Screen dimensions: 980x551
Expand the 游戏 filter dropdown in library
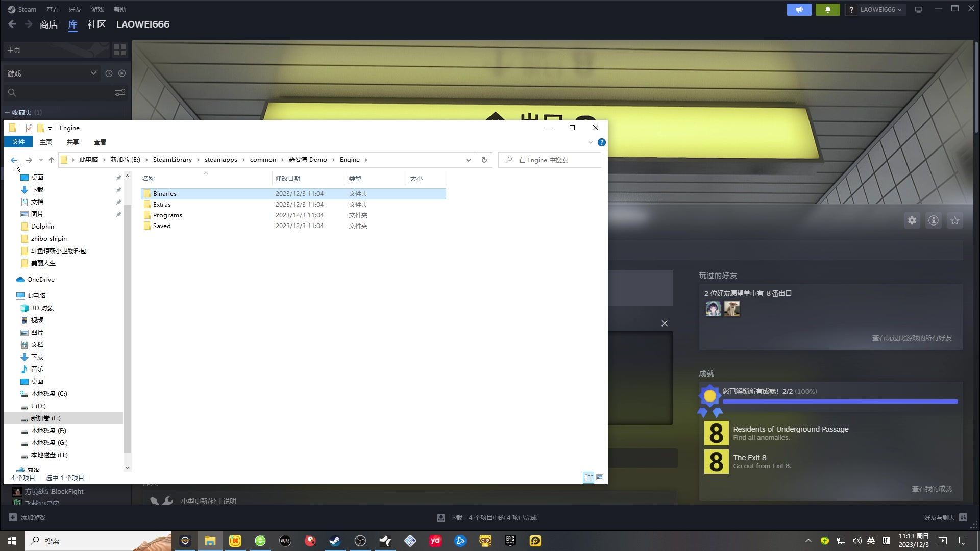click(93, 73)
